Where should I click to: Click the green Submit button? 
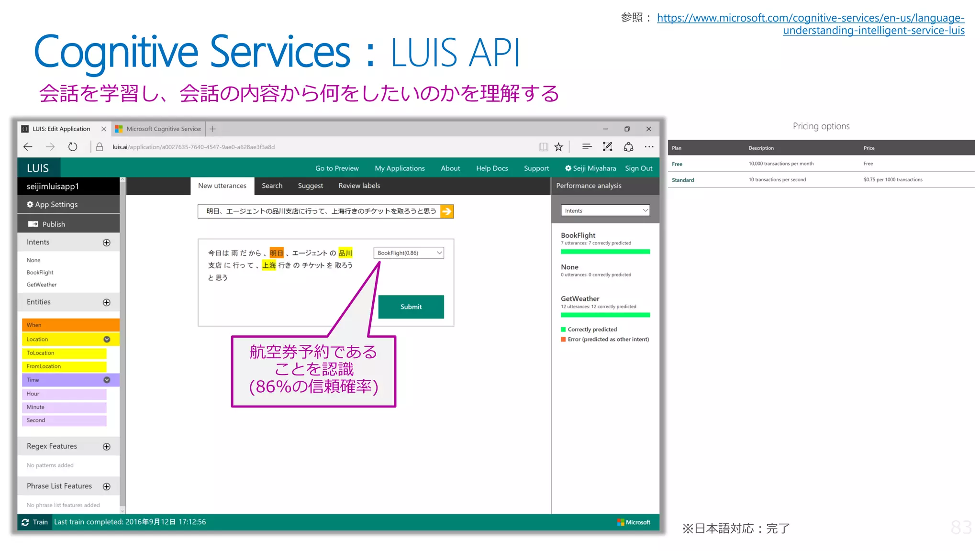click(411, 307)
